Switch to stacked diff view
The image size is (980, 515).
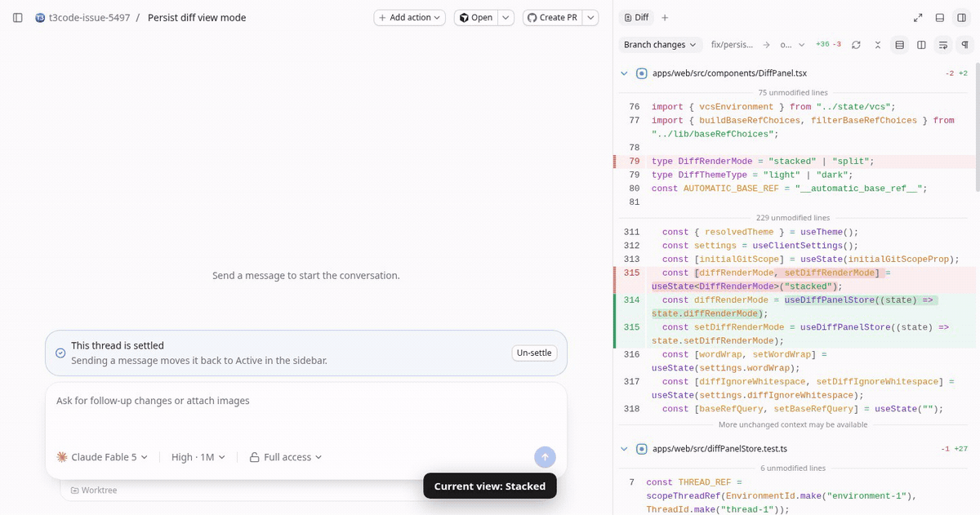pyautogui.click(x=900, y=45)
